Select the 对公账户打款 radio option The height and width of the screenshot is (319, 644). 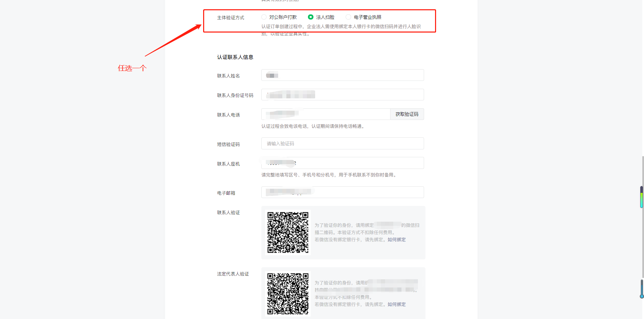[x=264, y=17]
